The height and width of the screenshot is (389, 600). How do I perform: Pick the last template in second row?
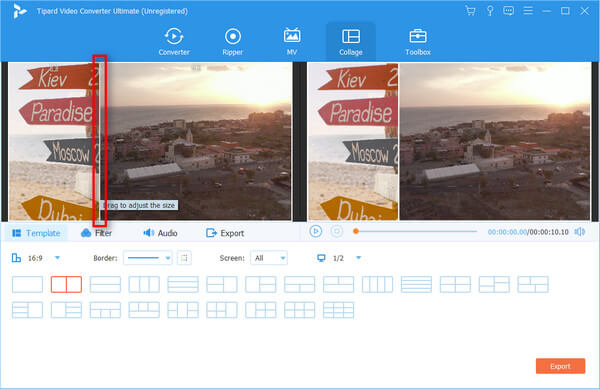tap(338, 310)
